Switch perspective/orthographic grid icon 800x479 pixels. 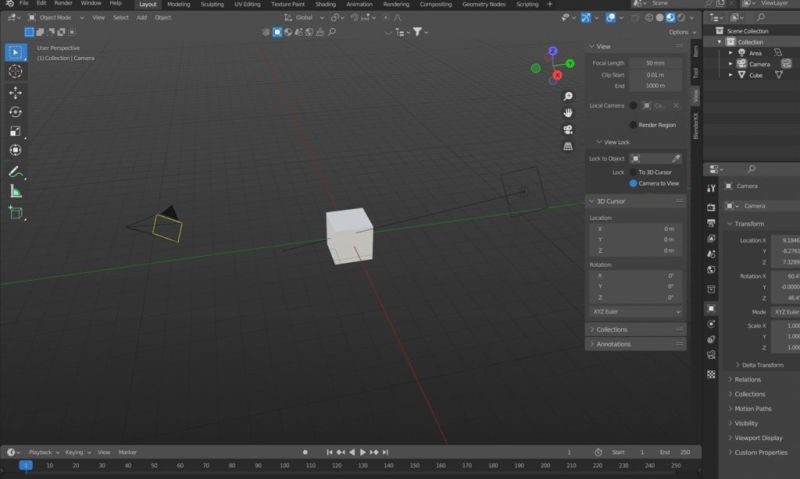tap(567, 146)
